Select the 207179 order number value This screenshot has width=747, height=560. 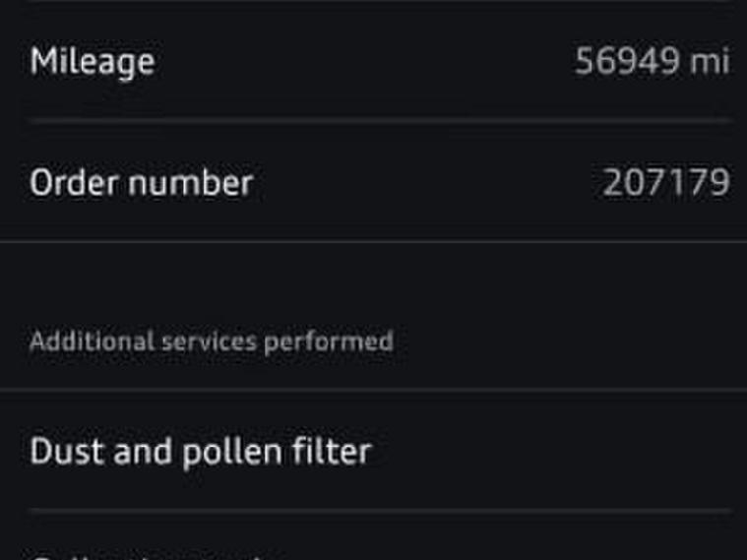(x=666, y=183)
